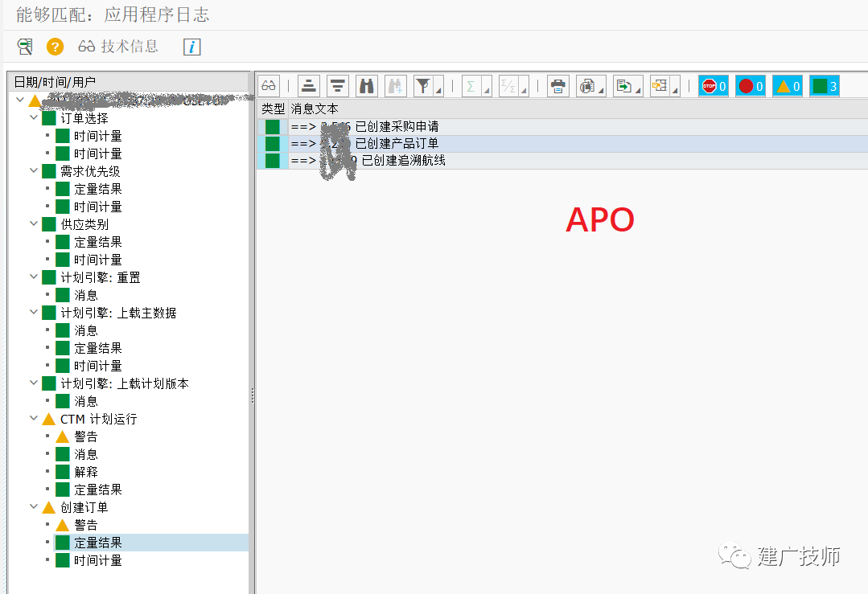Select the 解释 tree item
The height and width of the screenshot is (594, 868).
[x=86, y=473]
